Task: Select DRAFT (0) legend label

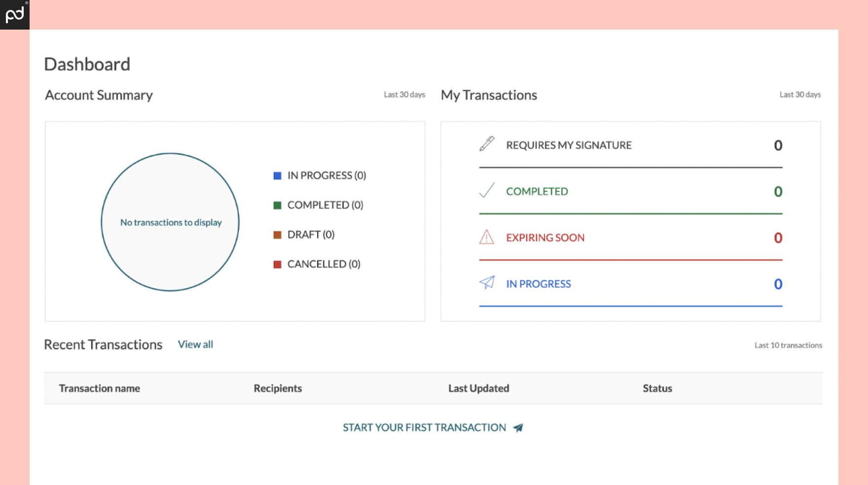Action: [x=311, y=235]
